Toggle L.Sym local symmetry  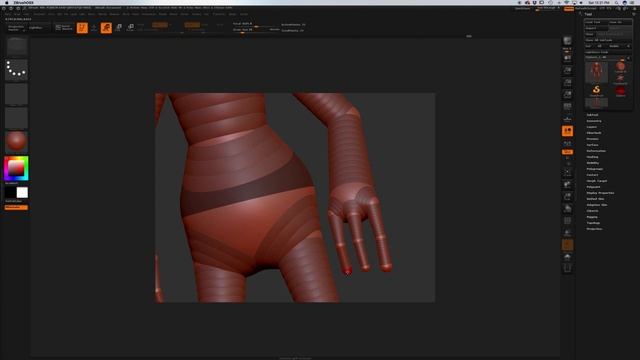(567, 143)
